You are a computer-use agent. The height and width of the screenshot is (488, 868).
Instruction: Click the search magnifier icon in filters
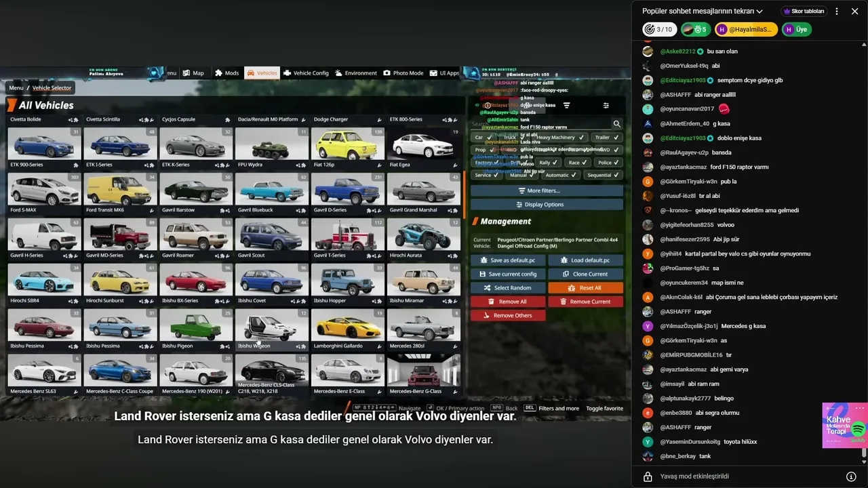click(616, 124)
